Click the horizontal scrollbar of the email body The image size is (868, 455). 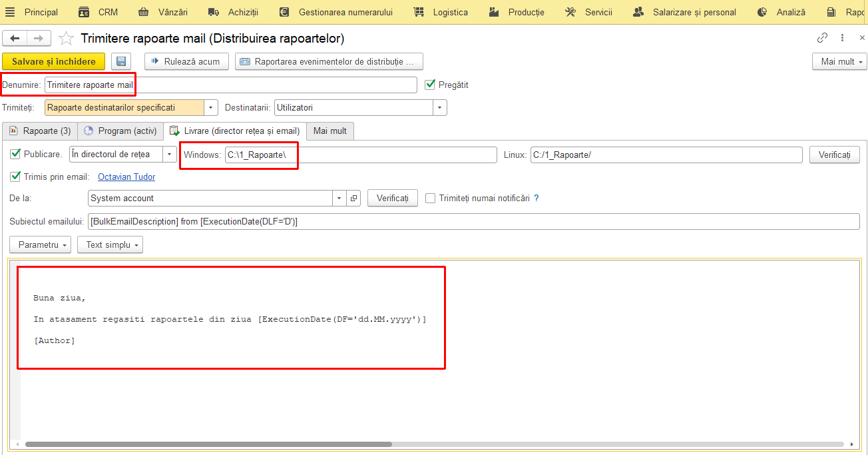click(x=208, y=444)
